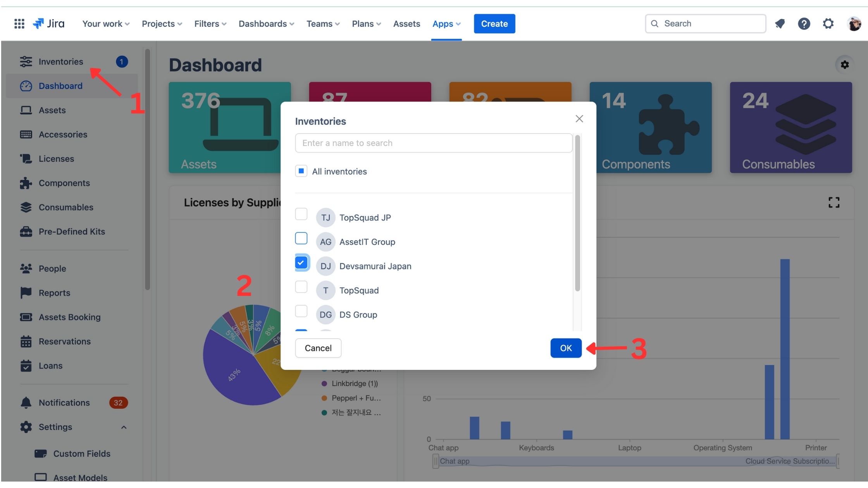Toggle the All inventories checkbox
Image resolution: width=868 pixels, height=488 pixels.
pos(301,171)
